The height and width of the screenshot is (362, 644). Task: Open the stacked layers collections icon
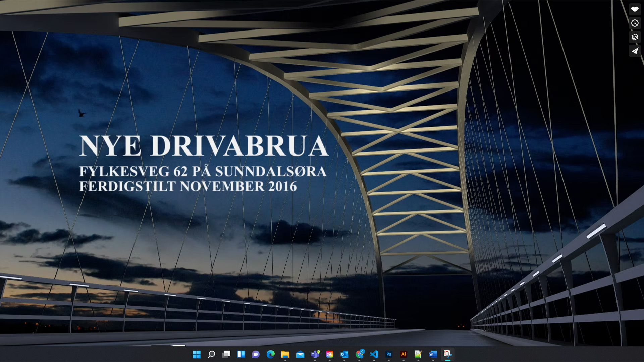tap(635, 37)
